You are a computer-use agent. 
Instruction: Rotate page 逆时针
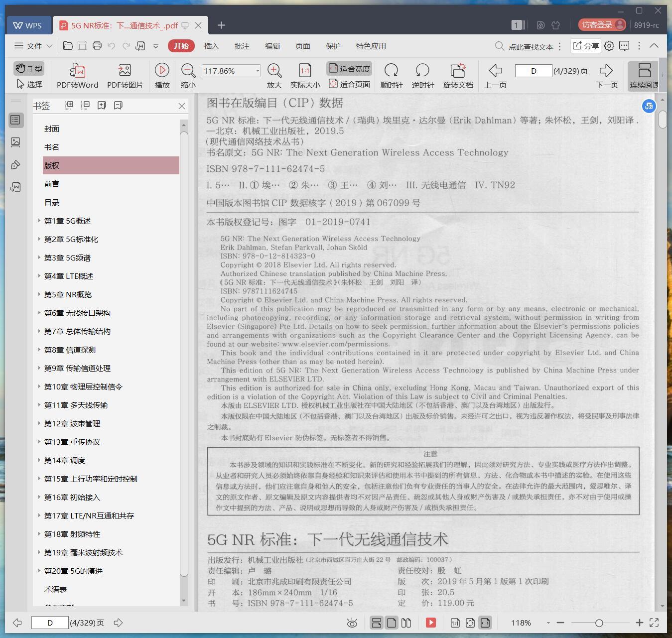point(422,76)
